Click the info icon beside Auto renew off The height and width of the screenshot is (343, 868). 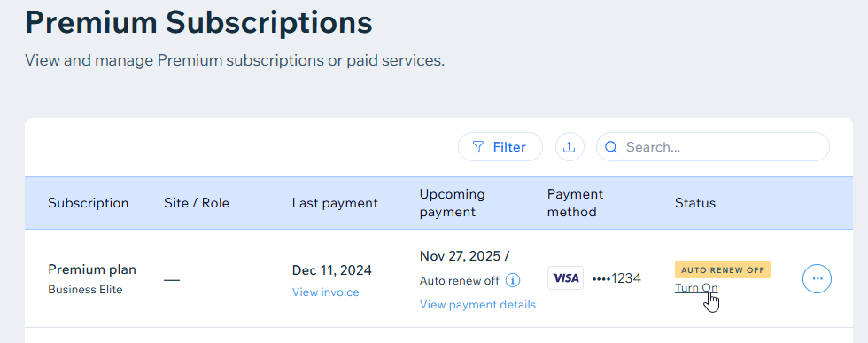coord(513,280)
